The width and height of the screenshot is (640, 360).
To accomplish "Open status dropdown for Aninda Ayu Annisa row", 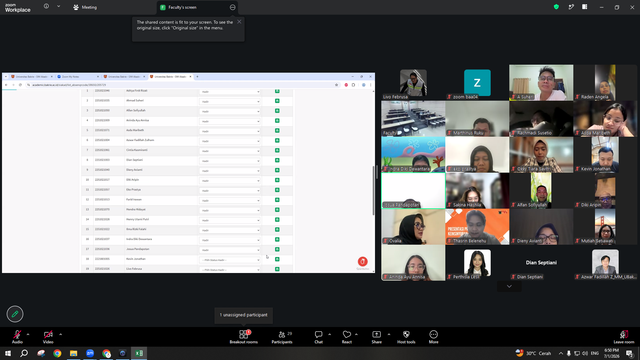I will pos(230,121).
